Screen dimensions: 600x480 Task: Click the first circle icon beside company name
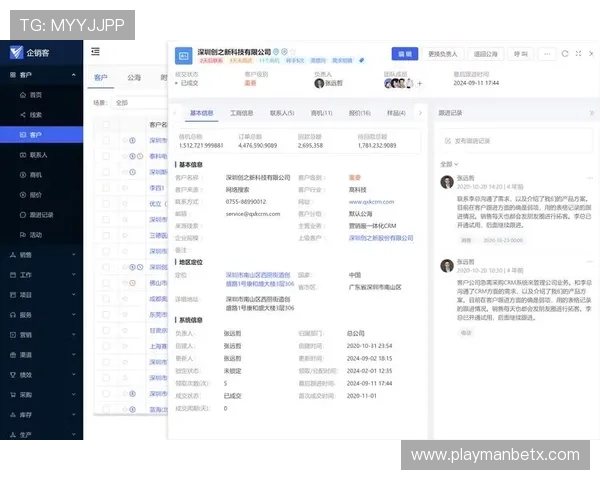[276, 52]
